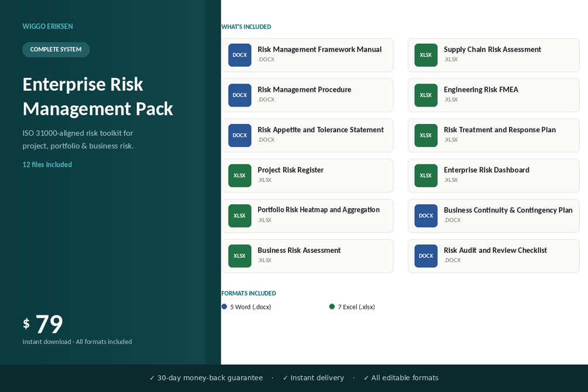This screenshot has width=588, height=392.
Task: Click the $79 price
Action: (x=43, y=324)
